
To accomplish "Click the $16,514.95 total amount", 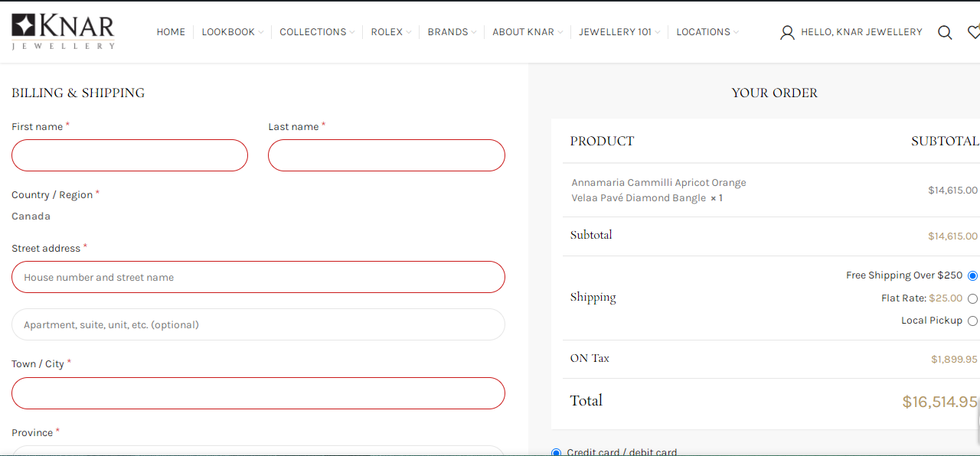I will 939,402.
